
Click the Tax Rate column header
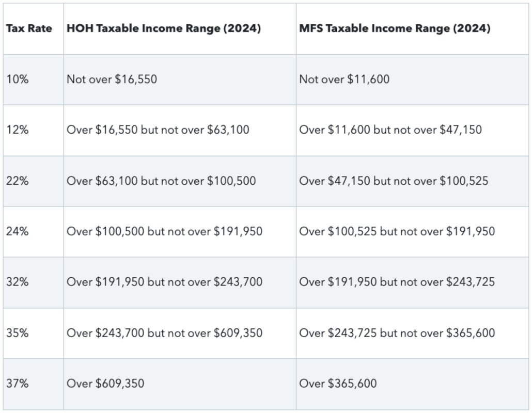(29, 28)
